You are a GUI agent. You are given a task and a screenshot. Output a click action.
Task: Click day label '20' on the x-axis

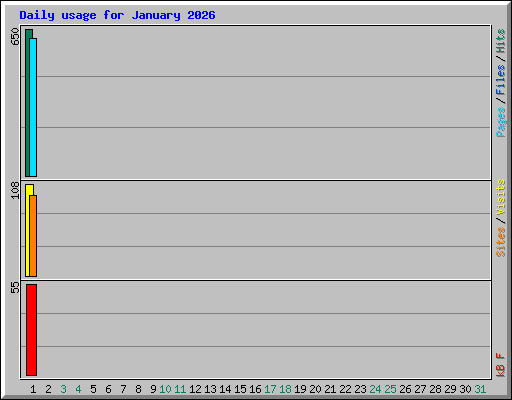pyautogui.click(x=315, y=389)
